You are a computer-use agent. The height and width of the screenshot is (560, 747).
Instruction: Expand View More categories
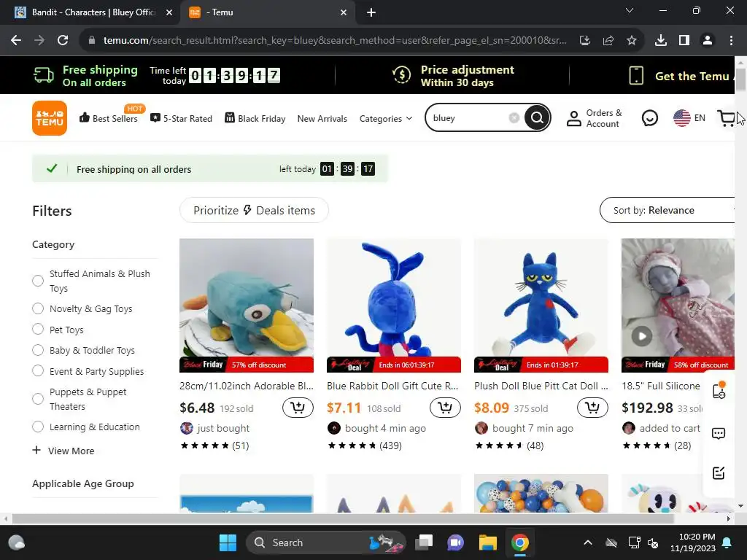click(63, 451)
